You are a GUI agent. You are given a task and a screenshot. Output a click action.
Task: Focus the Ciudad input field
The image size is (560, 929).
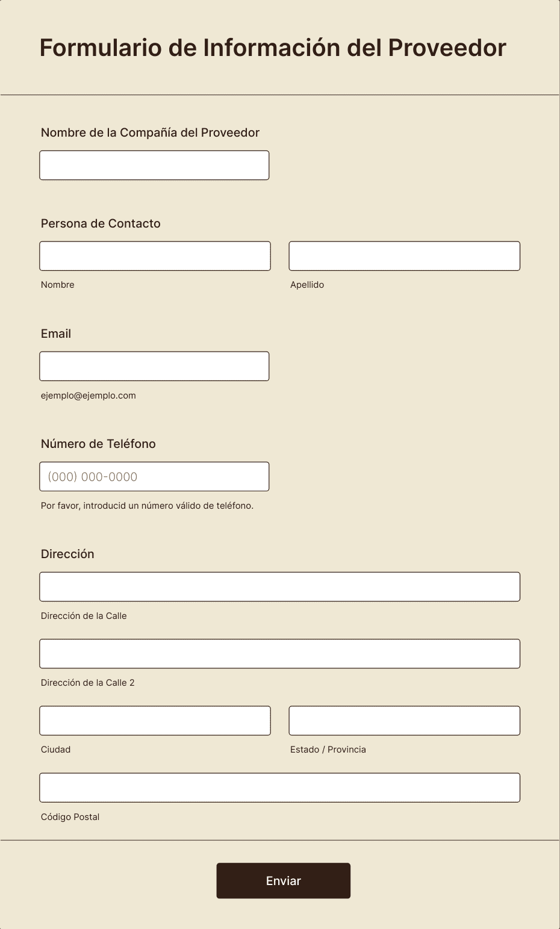tap(155, 721)
